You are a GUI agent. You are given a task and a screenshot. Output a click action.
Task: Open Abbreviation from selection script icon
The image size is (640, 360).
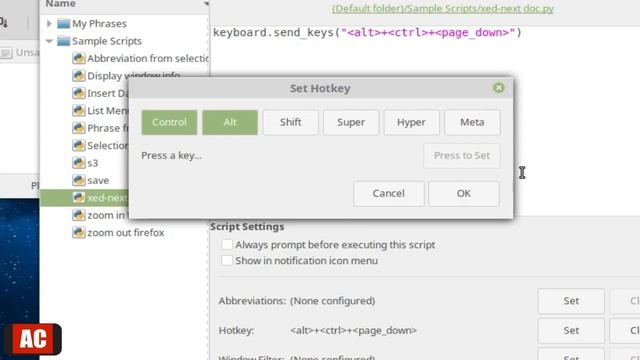(x=79, y=58)
